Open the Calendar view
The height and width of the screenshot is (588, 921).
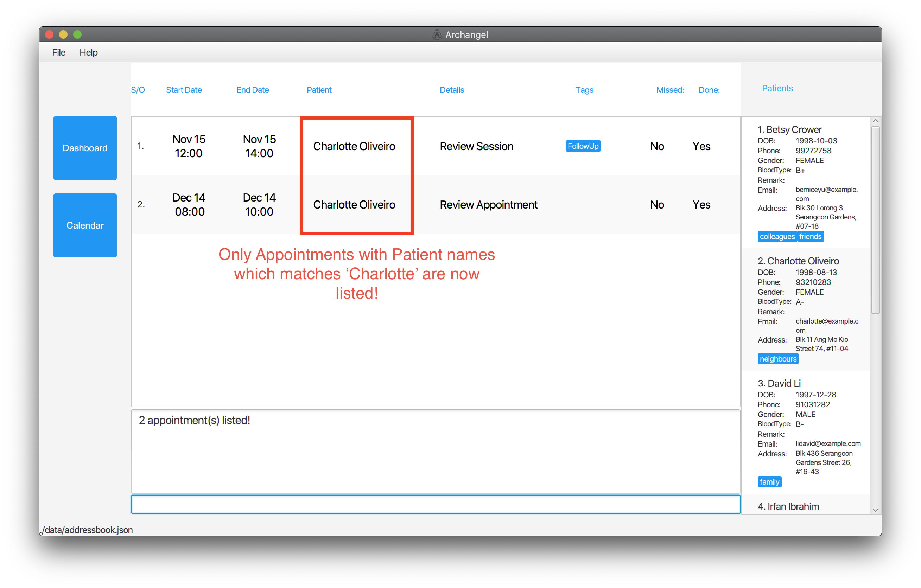pos(85,225)
